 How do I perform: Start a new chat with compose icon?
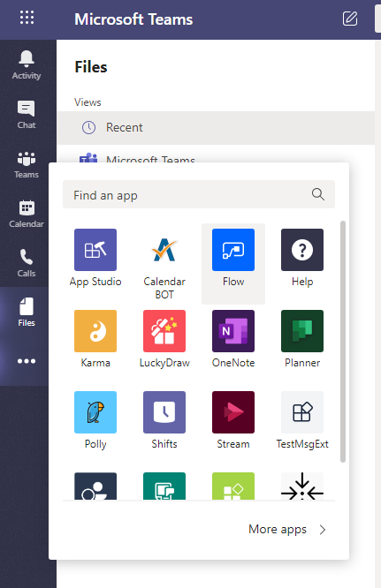click(350, 19)
